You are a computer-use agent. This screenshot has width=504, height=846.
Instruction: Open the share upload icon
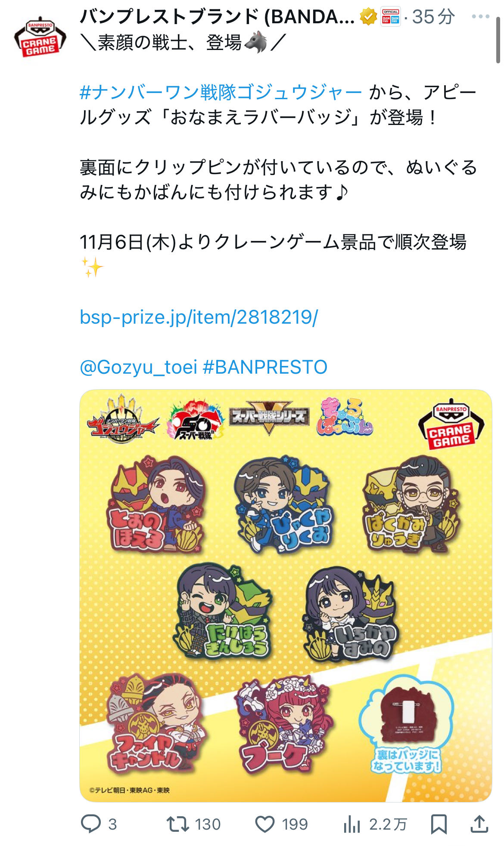point(479,824)
